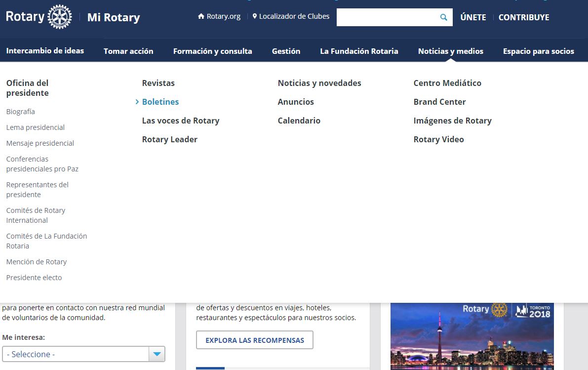Open Centro Mediático
588x370 pixels.
pyautogui.click(x=447, y=83)
